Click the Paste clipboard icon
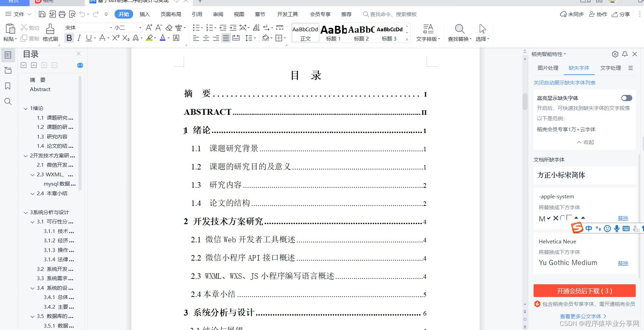 pyautogui.click(x=10, y=29)
